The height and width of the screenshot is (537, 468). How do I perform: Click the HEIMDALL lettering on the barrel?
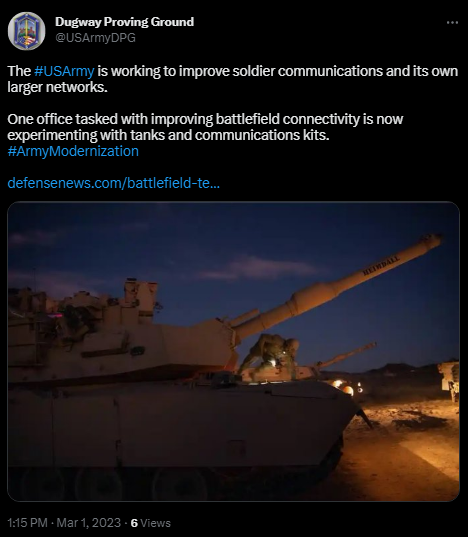click(x=381, y=265)
